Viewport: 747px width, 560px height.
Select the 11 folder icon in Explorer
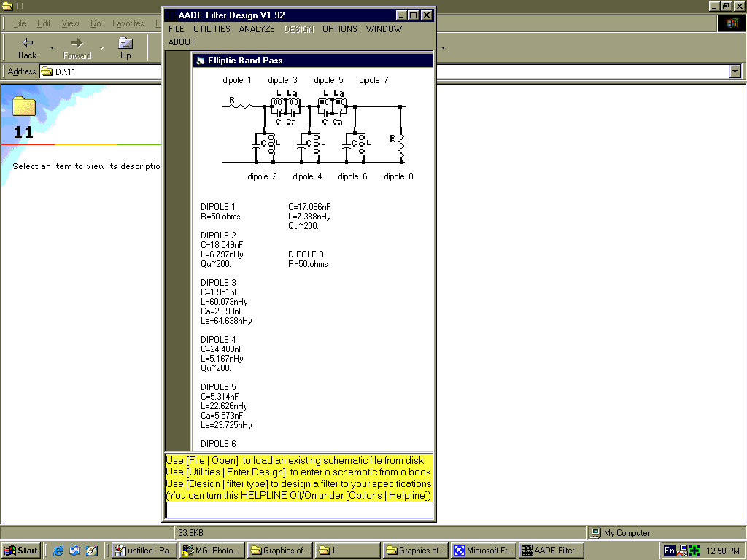[24, 106]
